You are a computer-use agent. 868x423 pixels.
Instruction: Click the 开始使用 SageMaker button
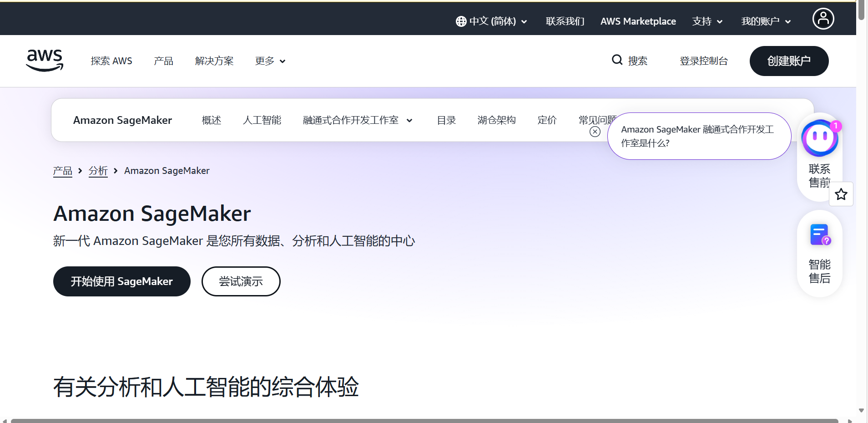click(x=121, y=281)
